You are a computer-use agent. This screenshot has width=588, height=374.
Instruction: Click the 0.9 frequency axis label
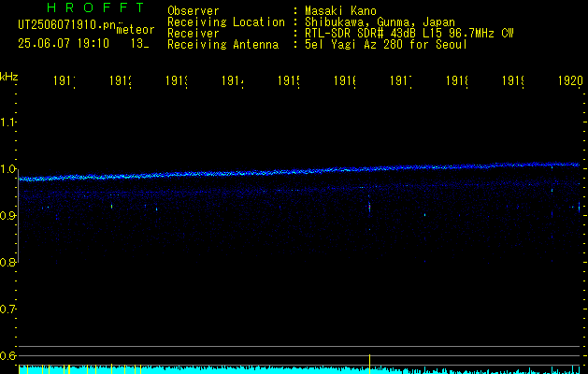[x=7, y=216]
